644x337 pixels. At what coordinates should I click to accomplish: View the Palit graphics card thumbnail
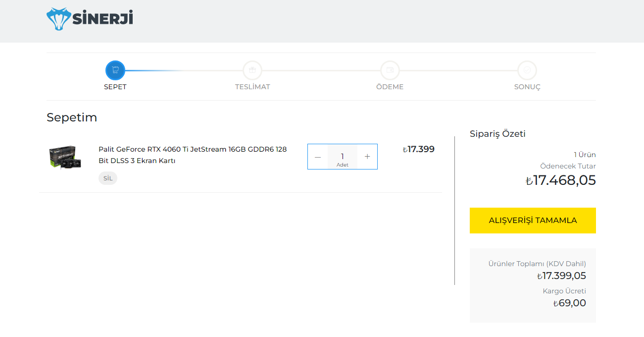click(x=65, y=157)
